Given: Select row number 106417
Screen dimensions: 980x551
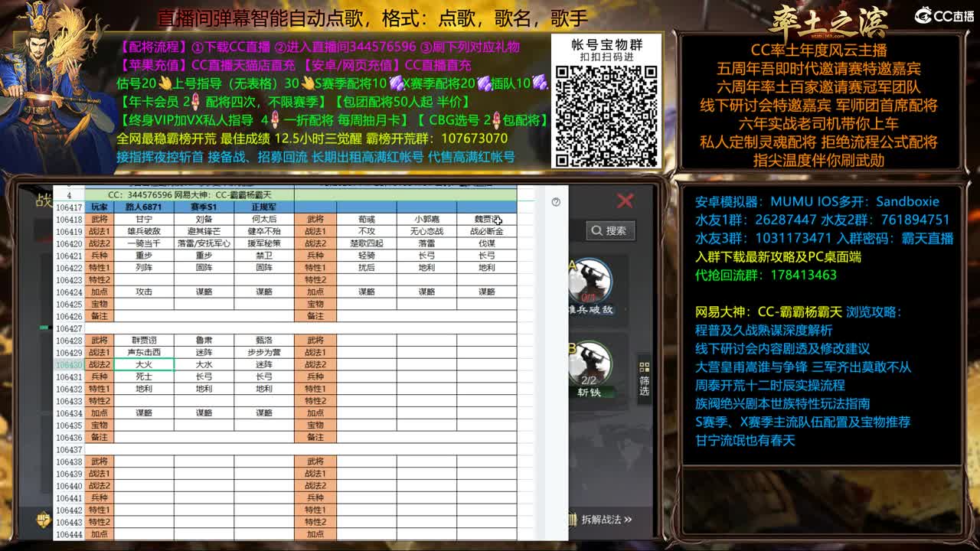Looking at the screenshot, I should click(69, 207).
